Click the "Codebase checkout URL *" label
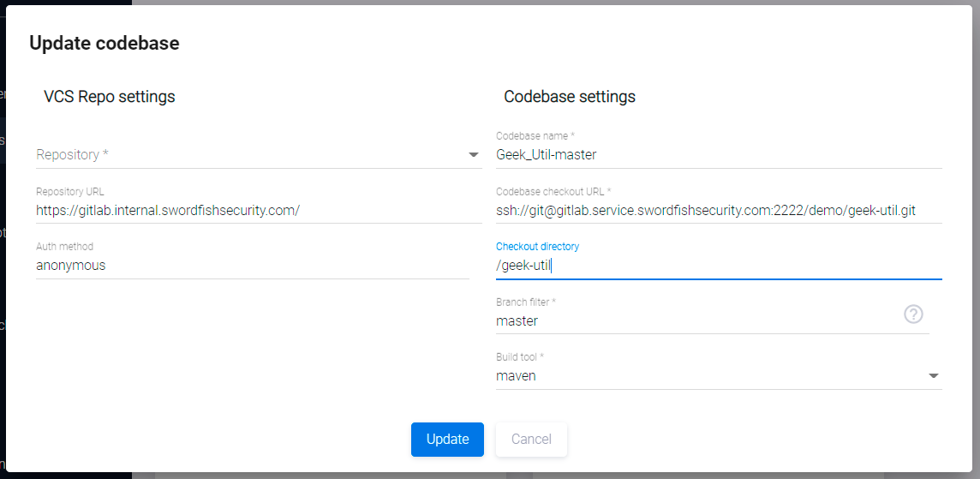Screen dimensions: 980x479 (x=553, y=192)
